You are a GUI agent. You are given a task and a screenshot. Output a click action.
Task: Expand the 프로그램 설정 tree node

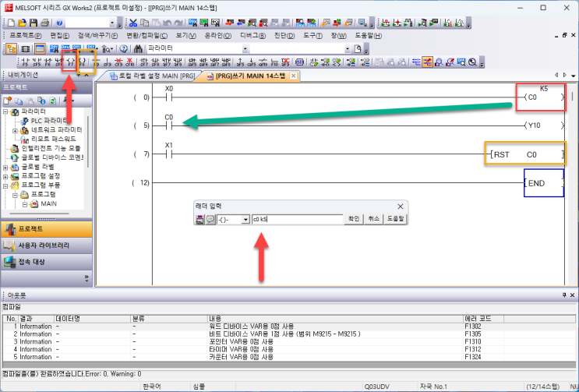5,176
